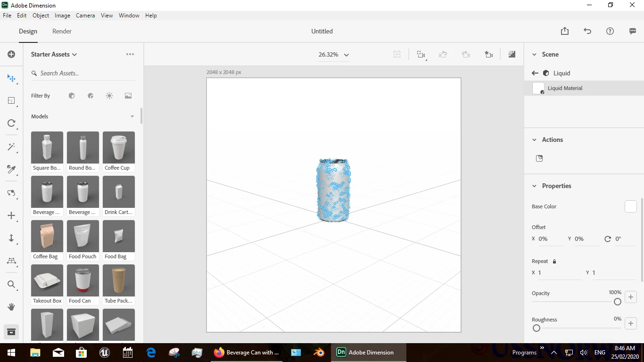Screen dimensions: 644x362
Task: Select the Zoom magnifier tool
Action: click(x=11, y=284)
